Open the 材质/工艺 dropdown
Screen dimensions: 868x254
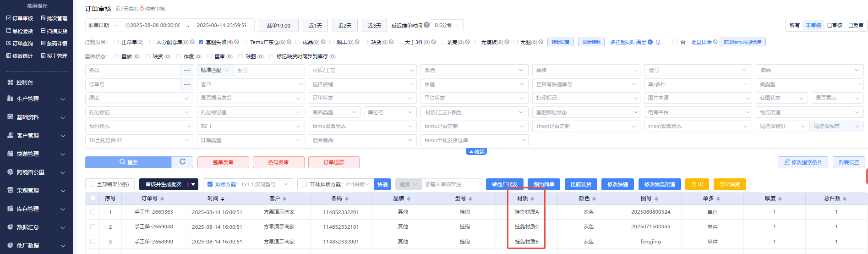363,70
